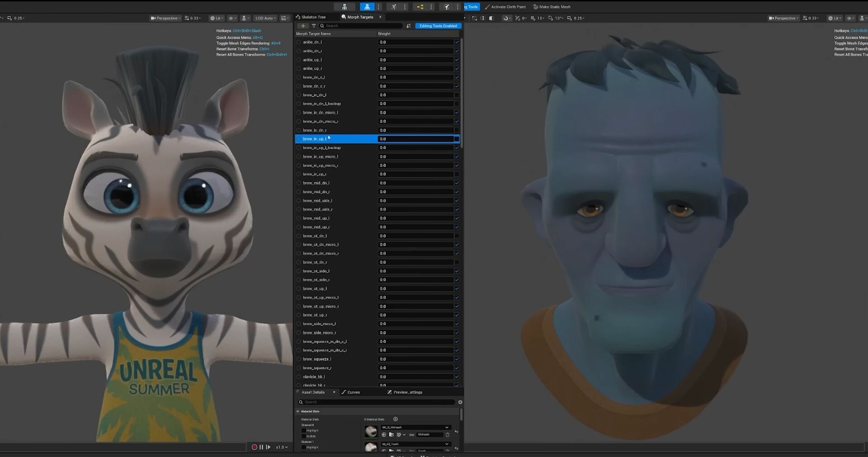Click the half-shaded square icon in right viewport toolbar

491,18
